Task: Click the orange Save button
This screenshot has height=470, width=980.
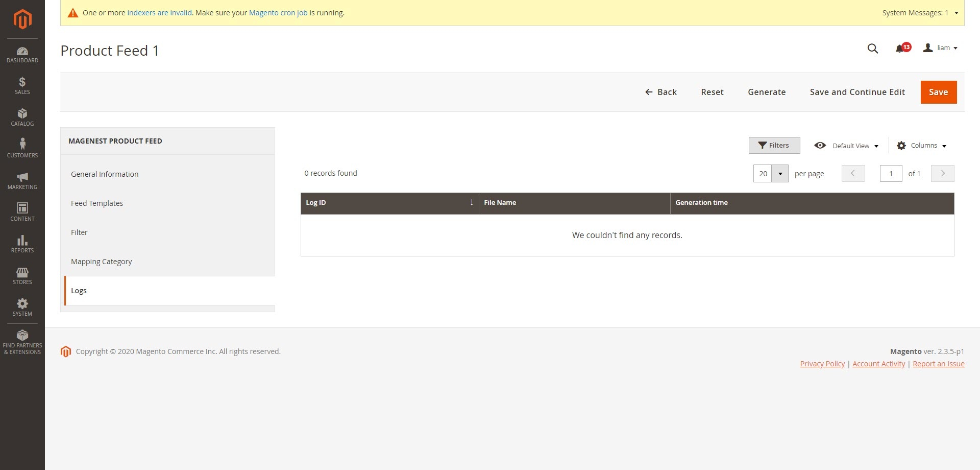Action: pyautogui.click(x=939, y=92)
